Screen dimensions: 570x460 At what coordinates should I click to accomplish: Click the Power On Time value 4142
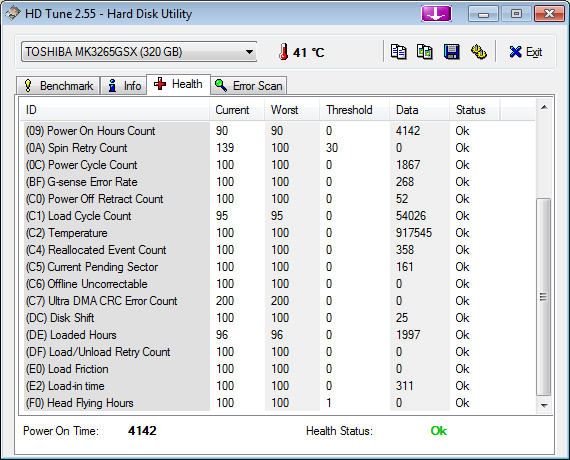[142, 431]
